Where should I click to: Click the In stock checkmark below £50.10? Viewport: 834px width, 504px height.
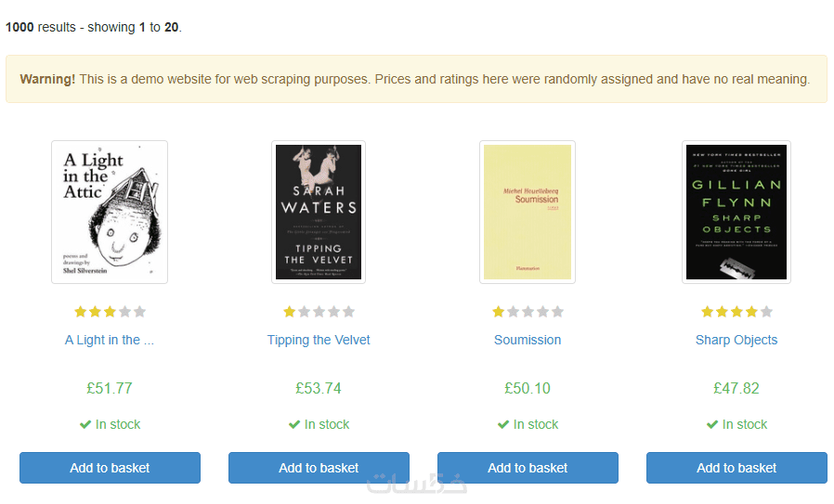503,424
